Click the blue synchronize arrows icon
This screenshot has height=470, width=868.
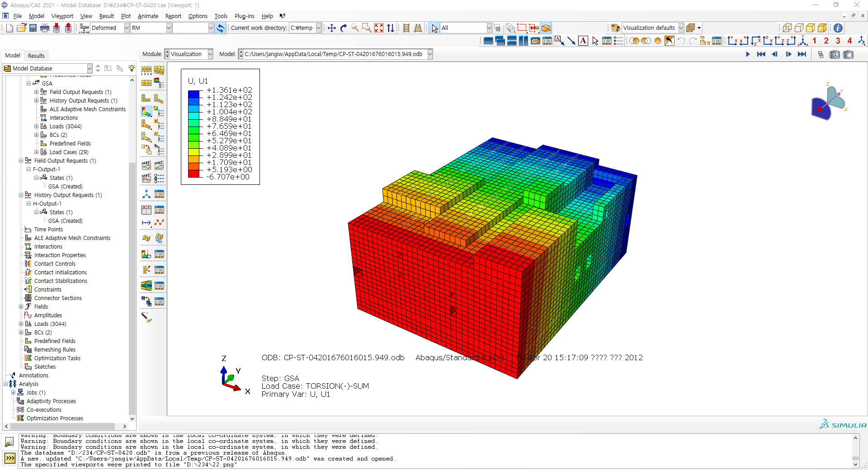[220, 28]
